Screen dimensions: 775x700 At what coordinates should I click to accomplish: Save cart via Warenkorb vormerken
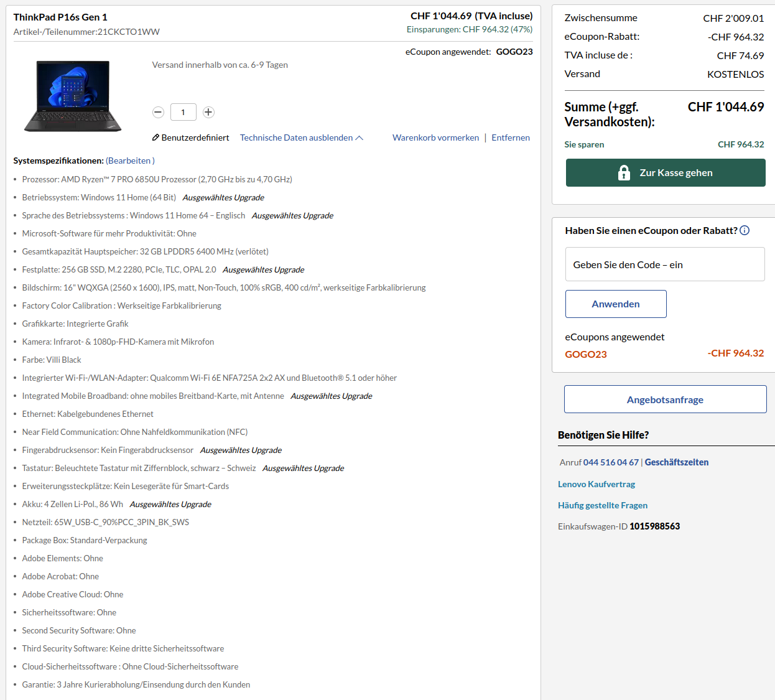point(435,138)
